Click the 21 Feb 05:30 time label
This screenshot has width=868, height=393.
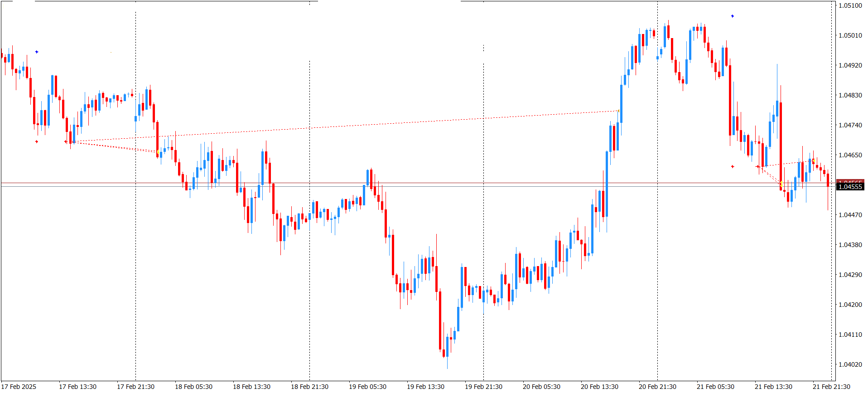click(715, 387)
